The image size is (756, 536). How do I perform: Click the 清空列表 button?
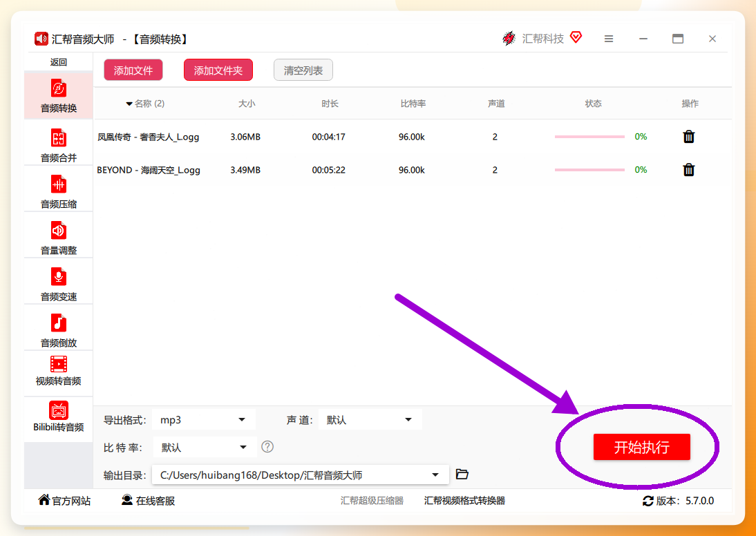[x=303, y=70]
